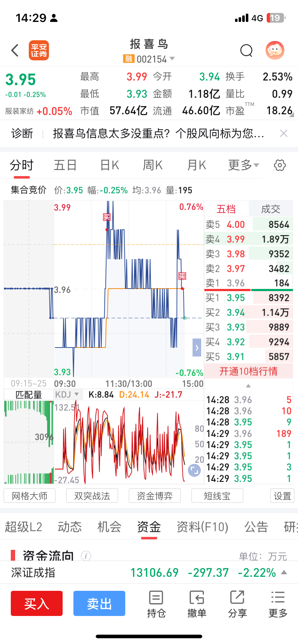
Task: Tap the 匹配量 volume label
Action: 29,395
